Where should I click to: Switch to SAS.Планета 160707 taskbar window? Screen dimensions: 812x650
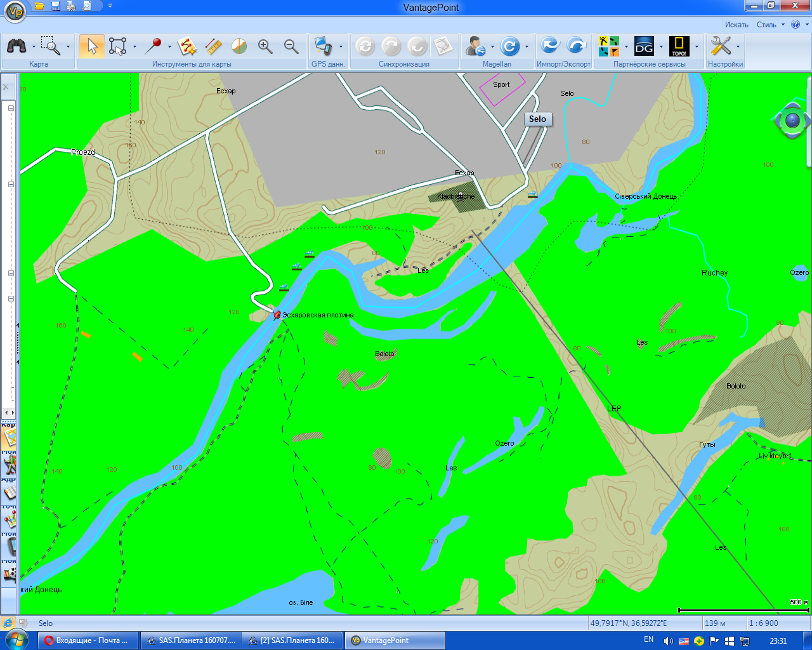coord(191,640)
